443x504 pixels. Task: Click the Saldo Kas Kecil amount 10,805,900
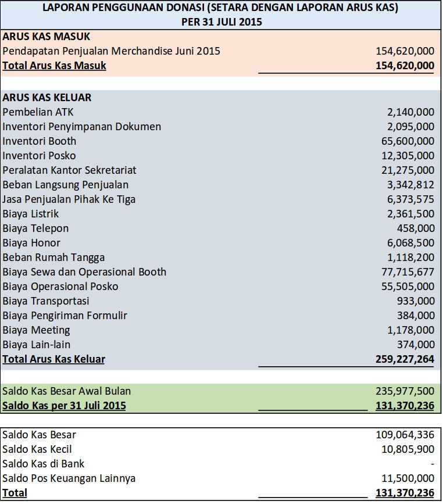[408, 449]
